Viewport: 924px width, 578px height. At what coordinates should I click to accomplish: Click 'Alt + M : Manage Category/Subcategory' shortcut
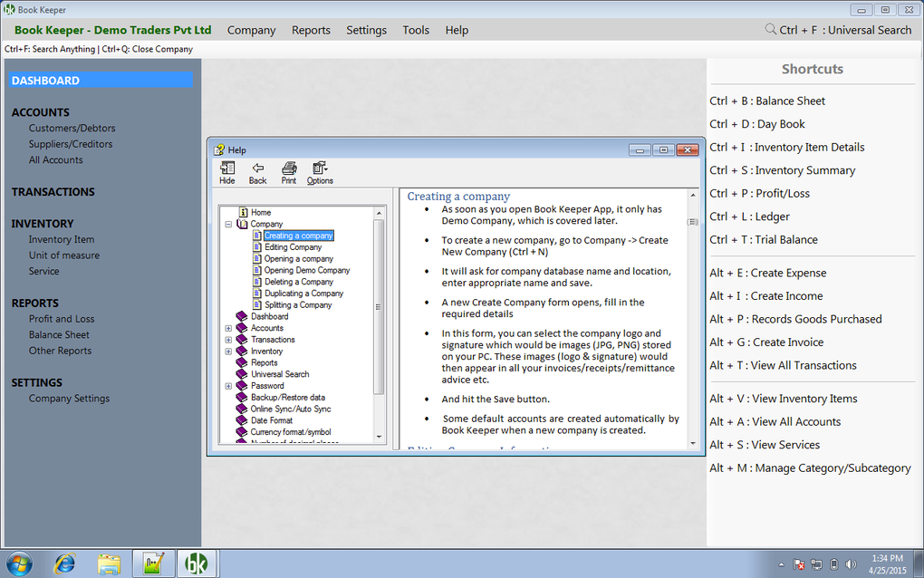(x=810, y=468)
